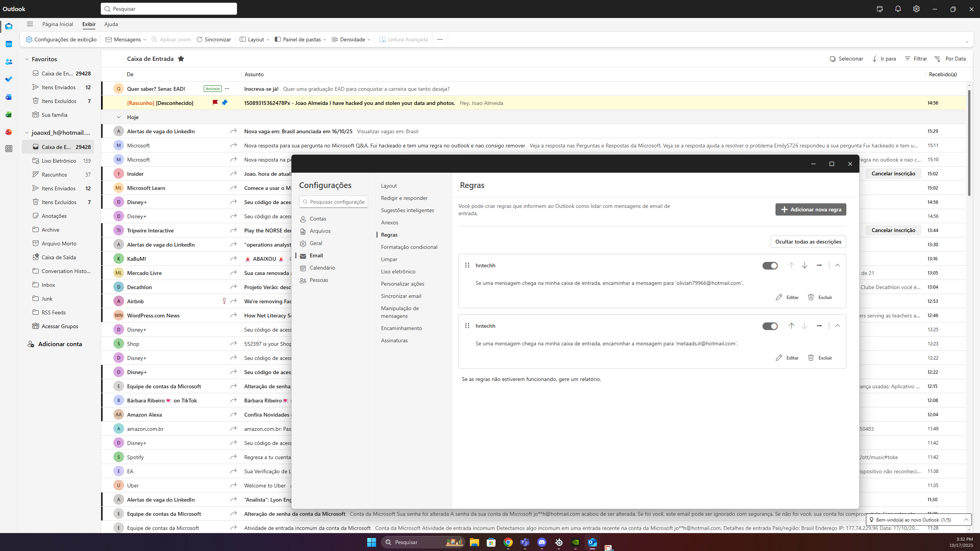Open the Painel de pastas dropdown
The image size is (980, 551).
tap(301, 39)
